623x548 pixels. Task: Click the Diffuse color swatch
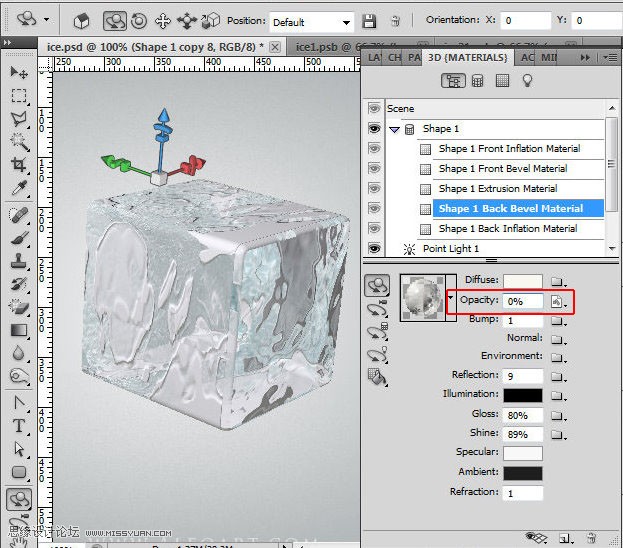(x=523, y=281)
